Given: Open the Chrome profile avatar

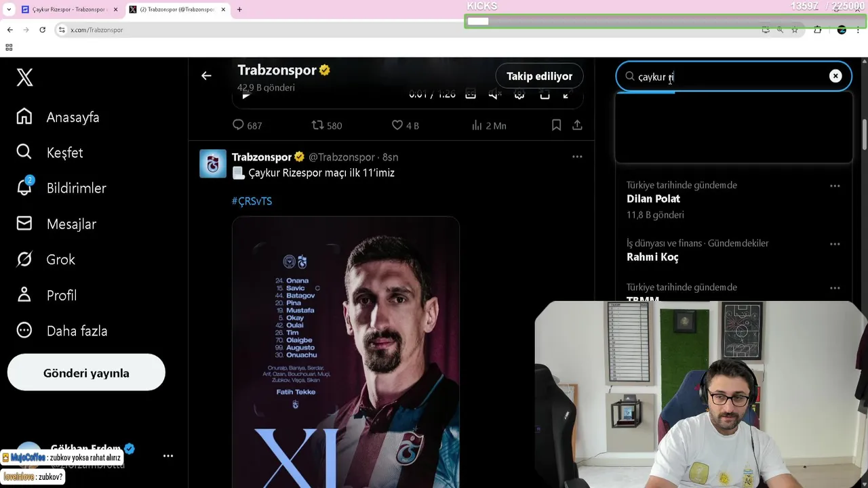Looking at the screenshot, I should [842, 30].
